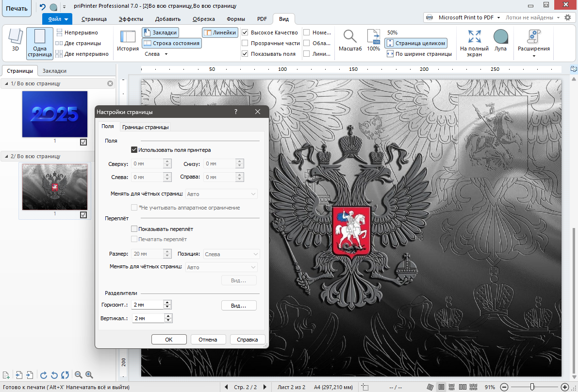Select two continuous view in status bar

pos(473,387)
